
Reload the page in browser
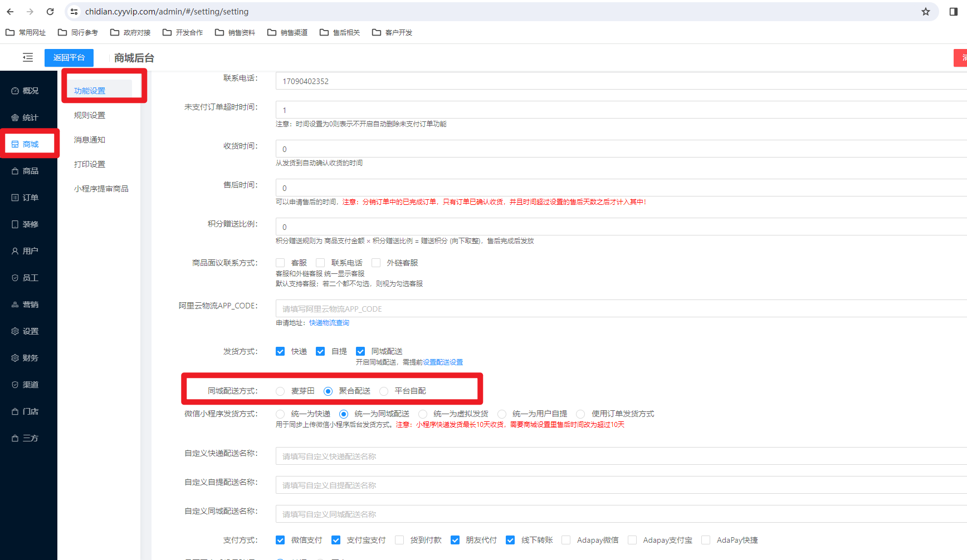click(50, 12)
